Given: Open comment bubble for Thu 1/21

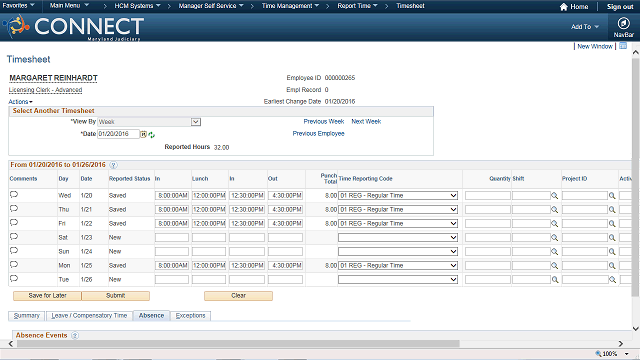Looking at the screenshot, I should click(14, 209).
